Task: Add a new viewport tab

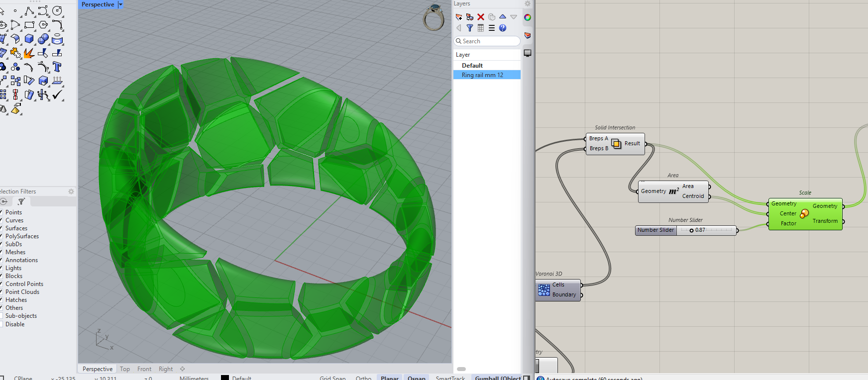Action: 182,369
